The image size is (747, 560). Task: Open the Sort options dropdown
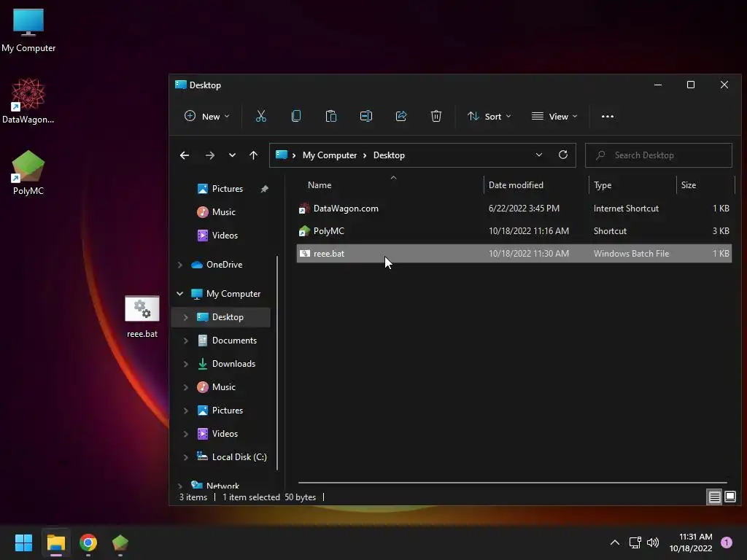coord(489,116)
